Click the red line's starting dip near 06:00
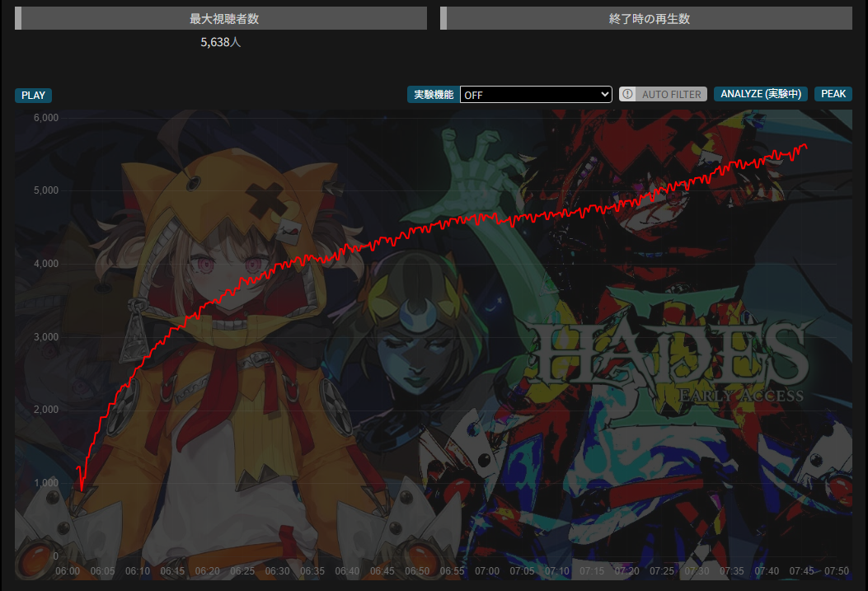Screen dimensions: 868x591 coord(82,490)
